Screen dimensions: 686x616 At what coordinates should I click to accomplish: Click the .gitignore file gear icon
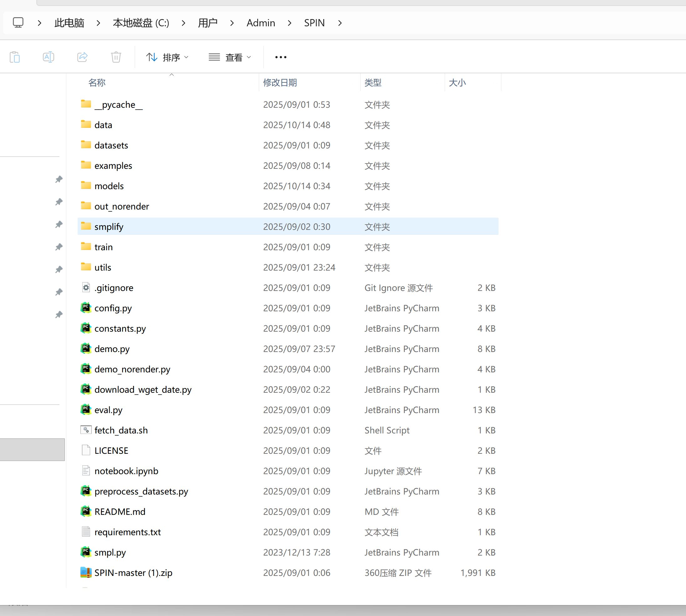pyautogui.click(x=86, y=288)
